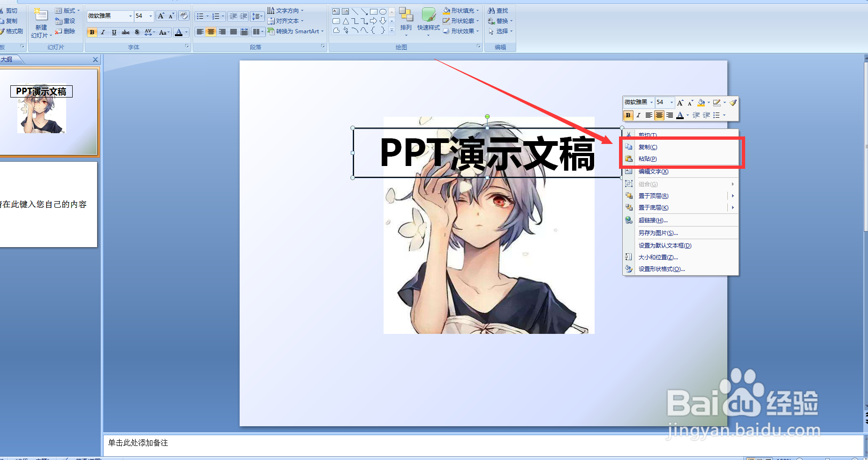Expand the Layout (版式) dropdown
The height and width of the screenshot is (460, 868).
click(x=68, y=10)
